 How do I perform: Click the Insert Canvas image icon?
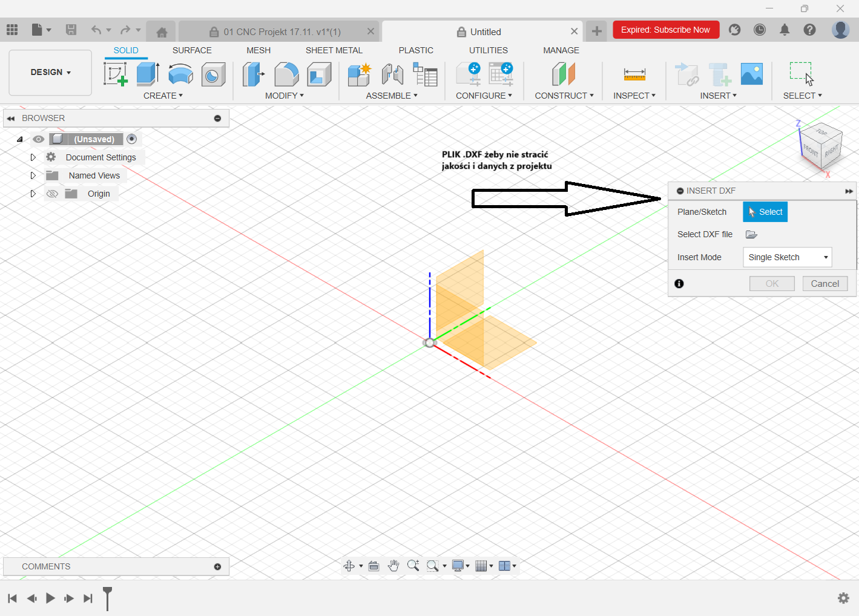751,74
